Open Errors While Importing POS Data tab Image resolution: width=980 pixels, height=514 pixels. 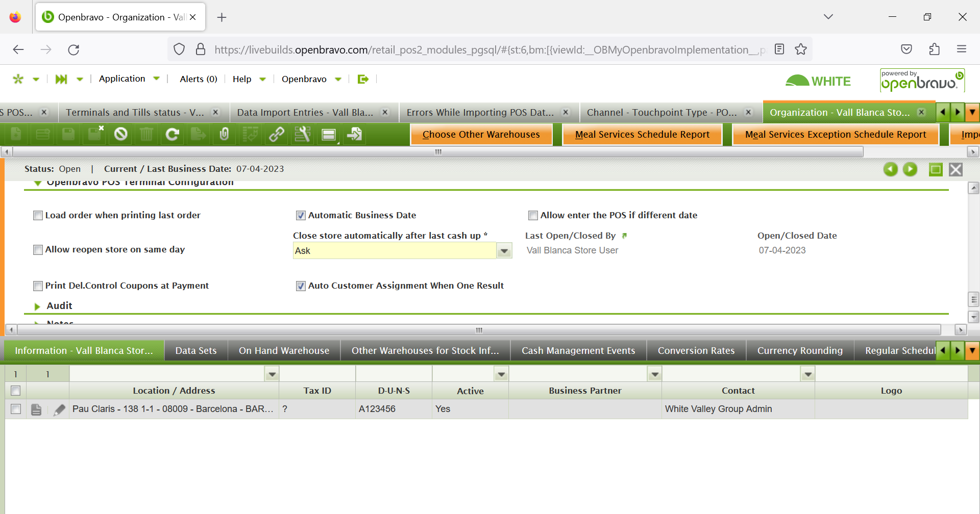[480, 113]
